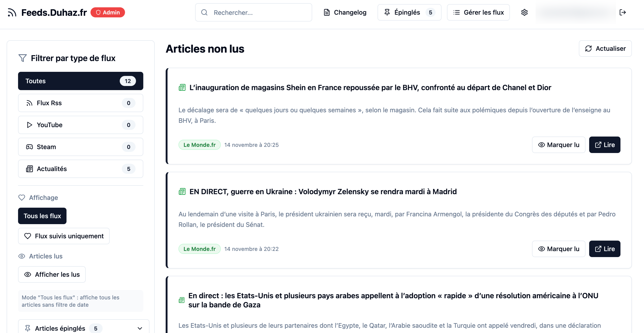Mark the Shein article as read

tap(559, 145)
